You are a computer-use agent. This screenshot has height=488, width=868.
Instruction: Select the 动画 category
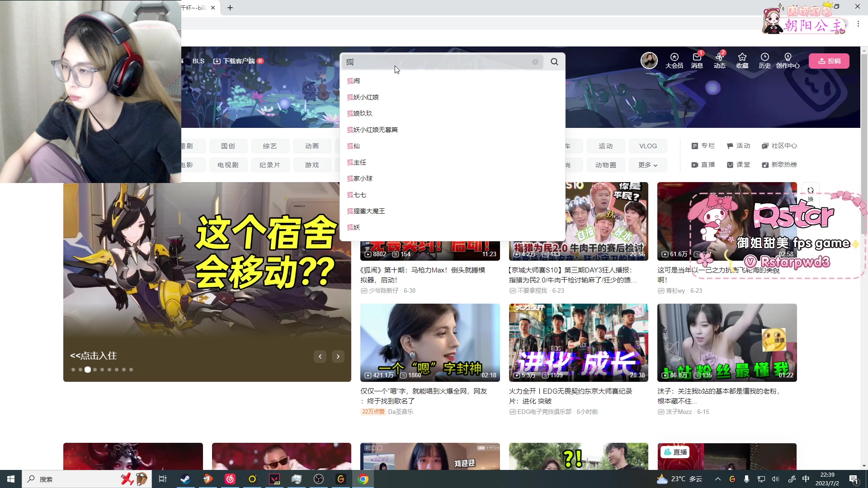coord(312,146)
